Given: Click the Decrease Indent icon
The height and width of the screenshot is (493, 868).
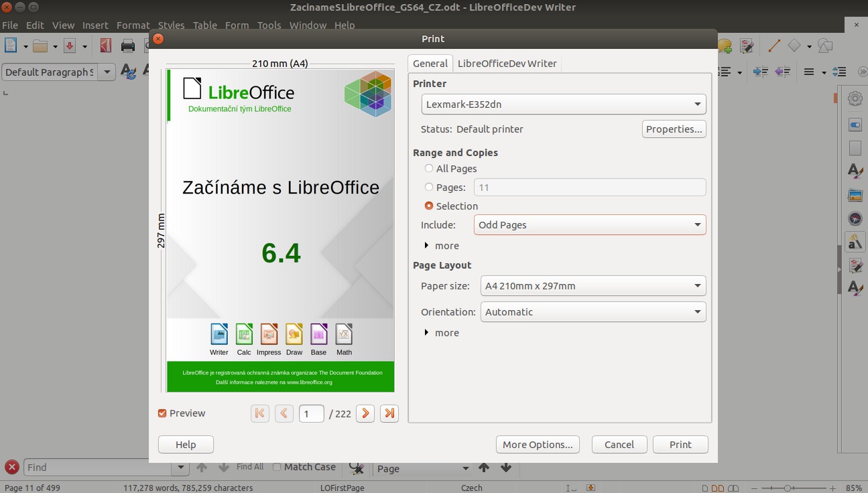Looking at the screenshot, I should click(x=782, y=72).
